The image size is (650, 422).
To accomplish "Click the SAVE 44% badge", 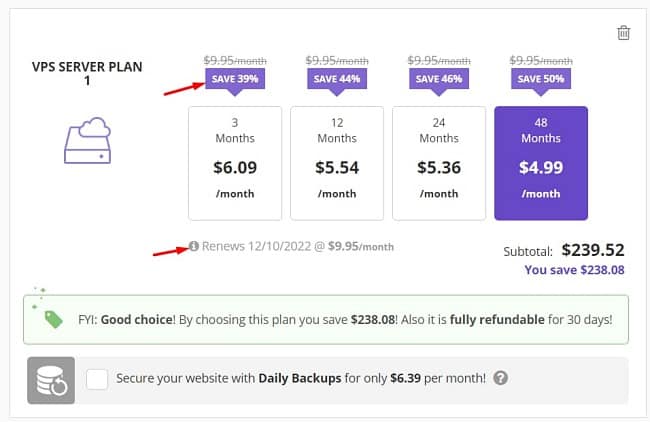I will (337, 79).
